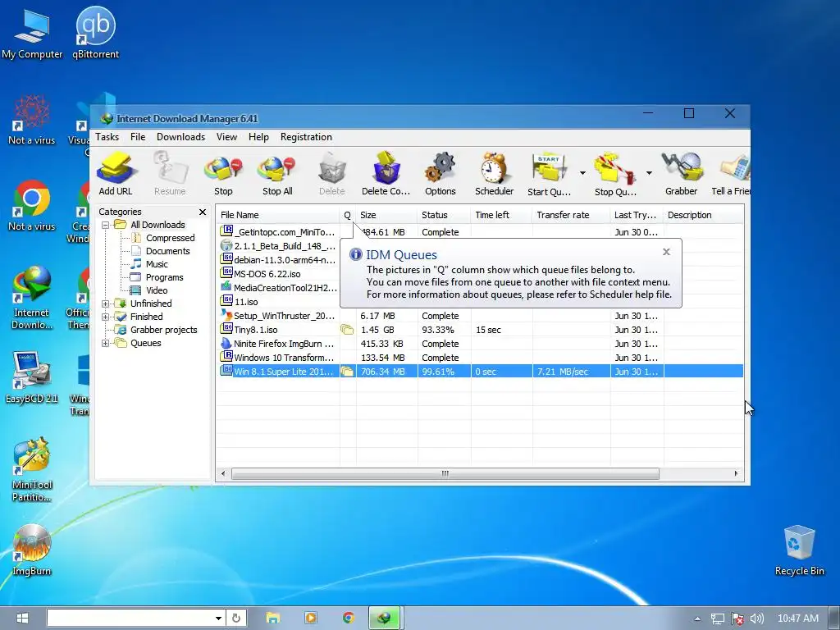Open the taskbar address bar dropdown arrow

click(x=218, y=619)
